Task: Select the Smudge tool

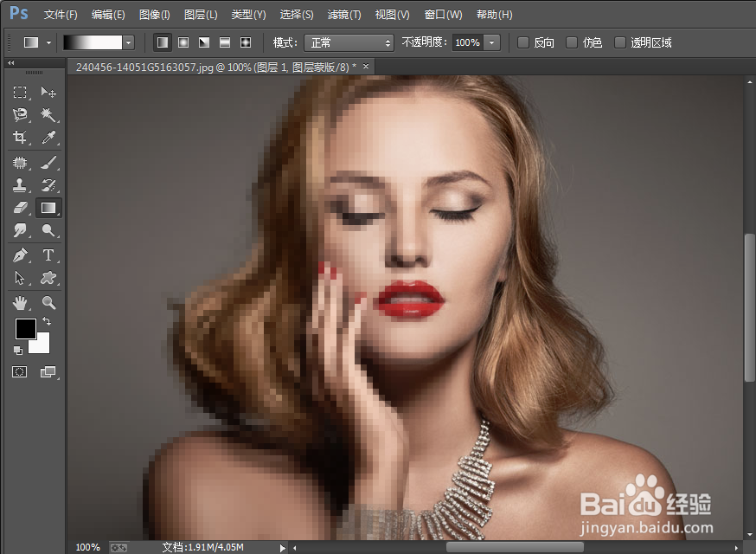Action: coord(20,230)
